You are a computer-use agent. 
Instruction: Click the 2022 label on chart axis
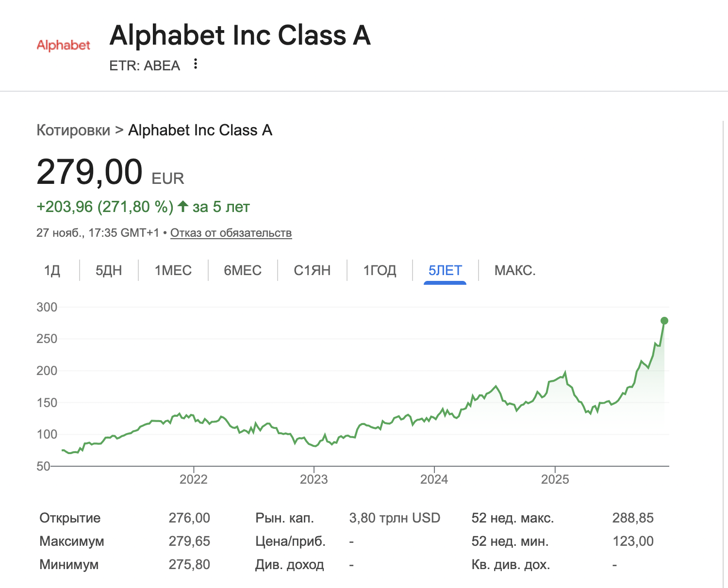(194, 479)
